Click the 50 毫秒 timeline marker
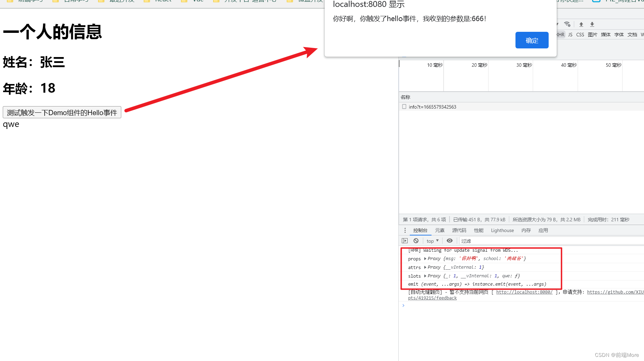644x361 pixels. tap(614, 65)
